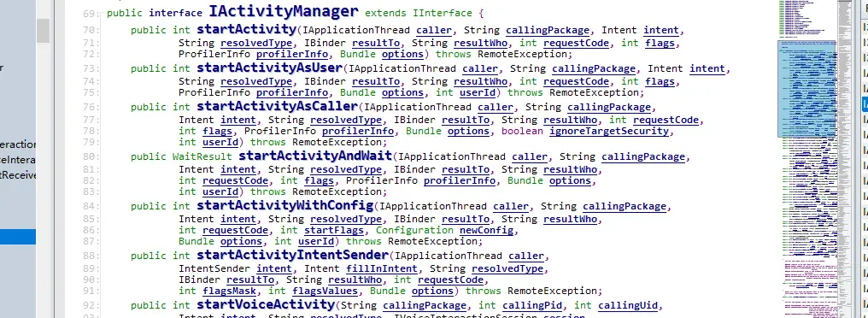Click RemoteException on line 72

coord(523,55)
